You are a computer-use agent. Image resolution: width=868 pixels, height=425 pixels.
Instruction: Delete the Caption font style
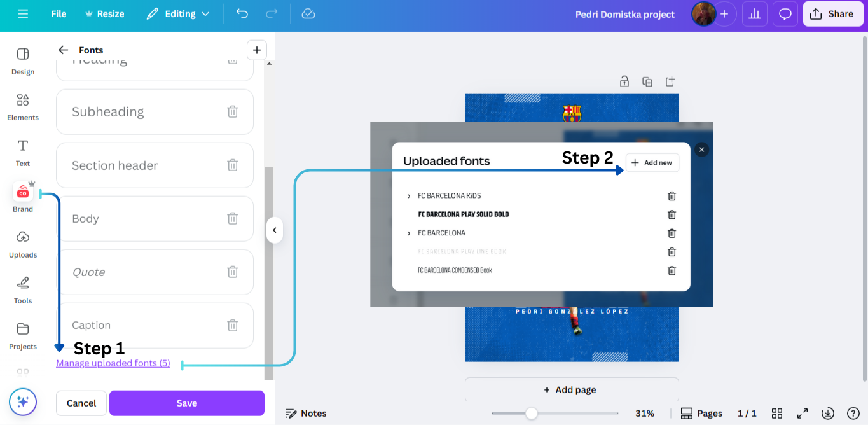(x=233, y=325)
